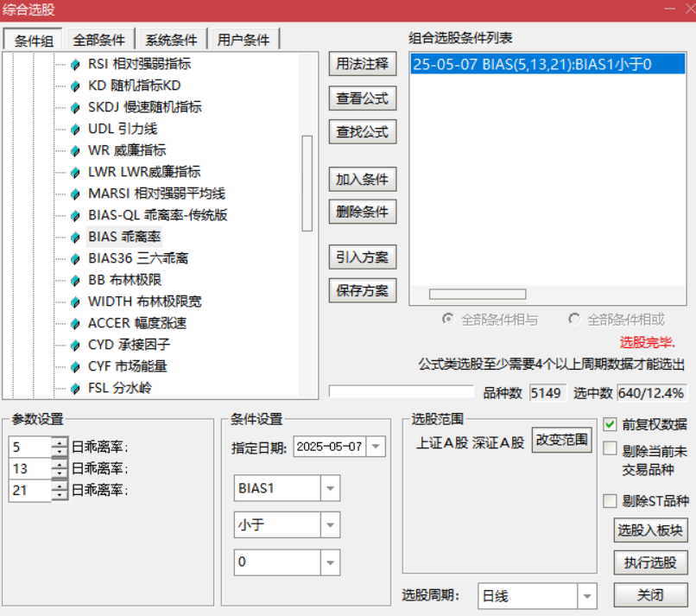Image resolution: width=696 pixels, height=616 pixels.
Task: Click the icon beside BB 布林极限
Action: point(75,280)
